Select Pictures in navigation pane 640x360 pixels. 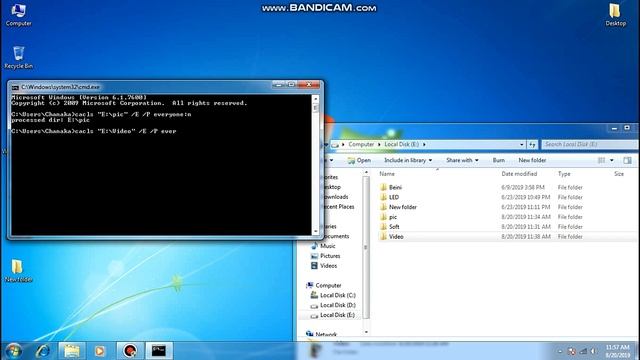pos(325,256)
